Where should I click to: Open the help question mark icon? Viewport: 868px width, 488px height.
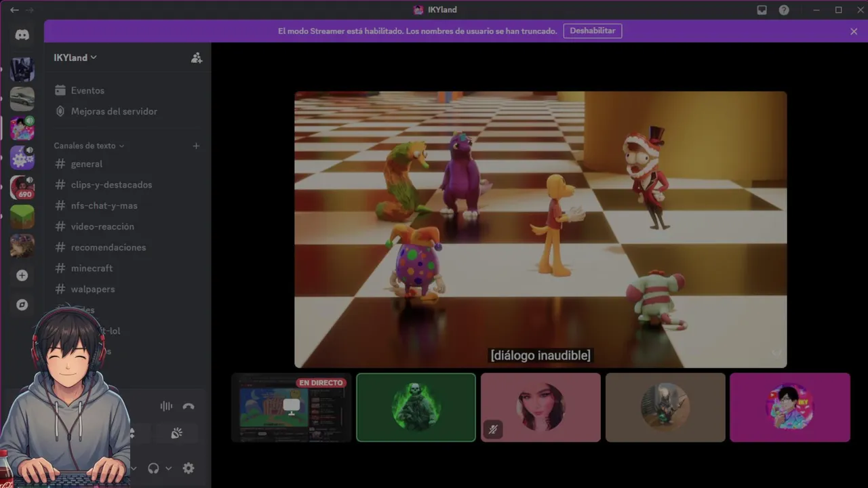[784, 10]
